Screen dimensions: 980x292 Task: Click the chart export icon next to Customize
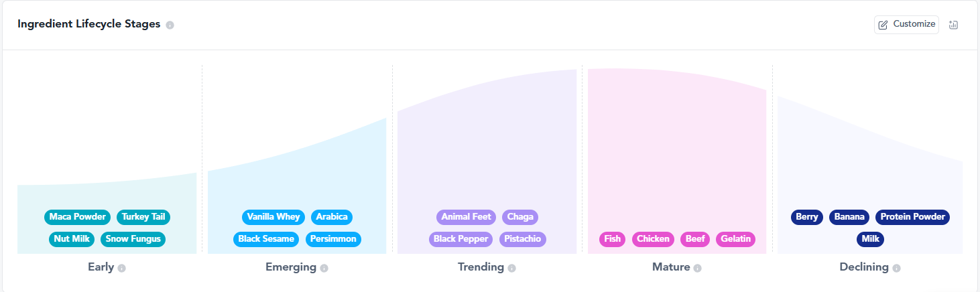pyautogui.click(x=954, y=25)
